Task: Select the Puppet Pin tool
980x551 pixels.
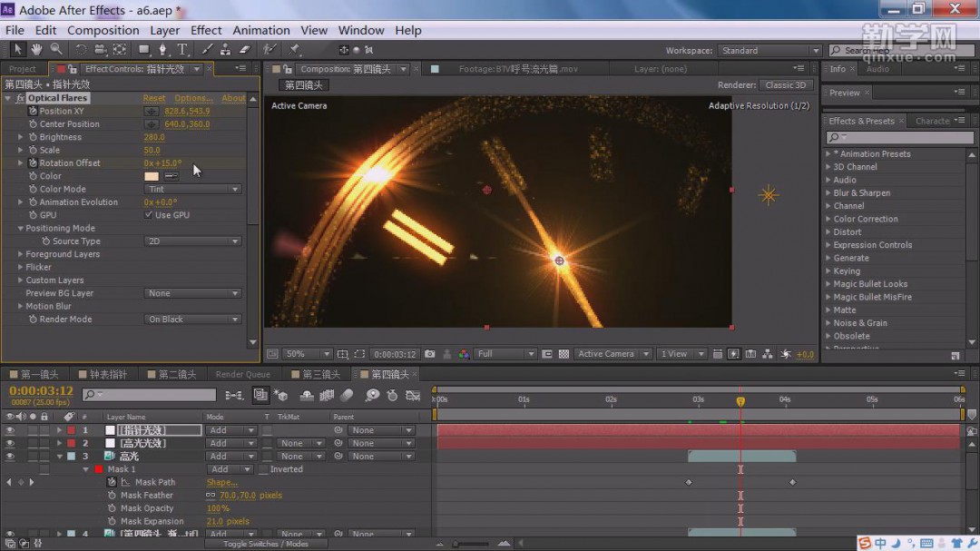Action: pyautogui.click(x=294, y=49)
